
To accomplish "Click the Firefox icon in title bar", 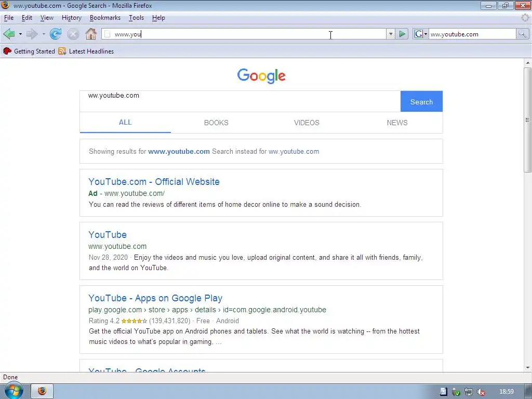I will [5, 5].
